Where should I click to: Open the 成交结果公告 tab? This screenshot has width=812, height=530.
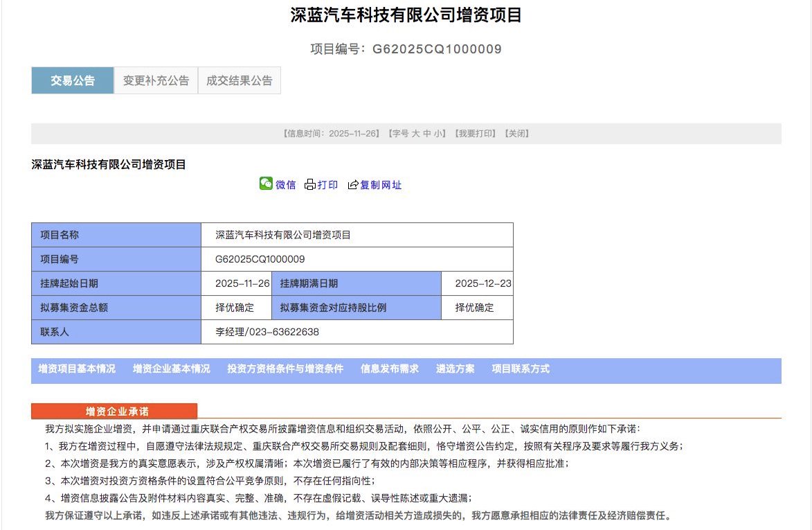tap(240, 80)
